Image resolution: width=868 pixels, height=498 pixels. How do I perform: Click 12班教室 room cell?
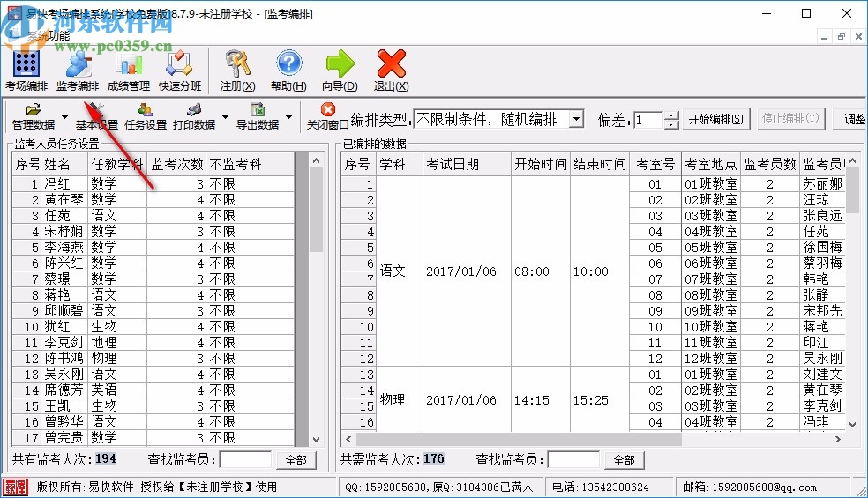tap(711, 359)
